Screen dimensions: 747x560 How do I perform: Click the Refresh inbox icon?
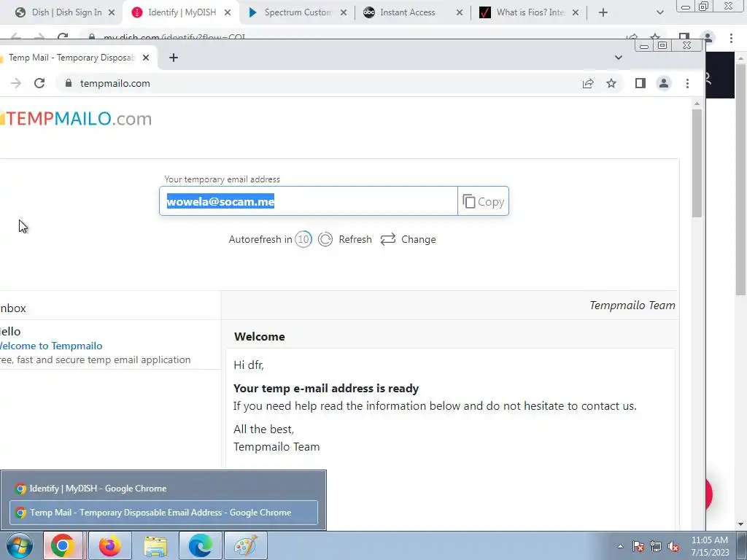coord(325,239)
